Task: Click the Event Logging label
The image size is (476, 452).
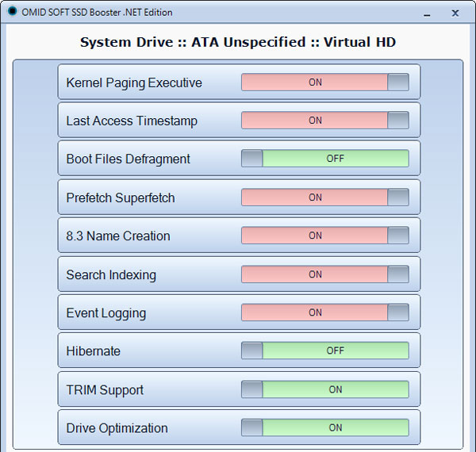Action: coord(106,313)
